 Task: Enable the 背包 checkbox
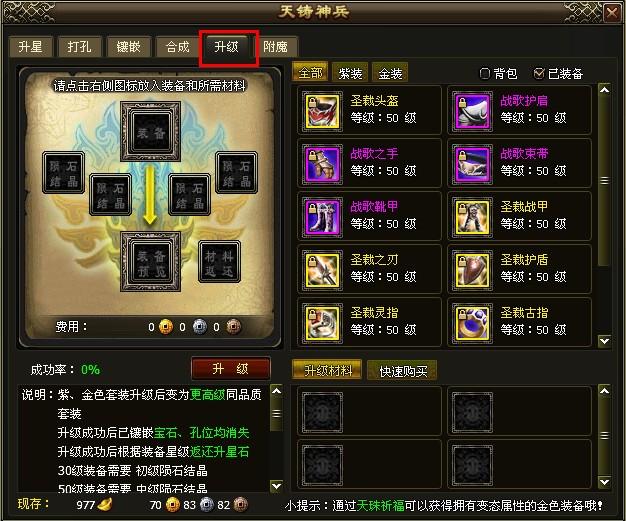485,73
